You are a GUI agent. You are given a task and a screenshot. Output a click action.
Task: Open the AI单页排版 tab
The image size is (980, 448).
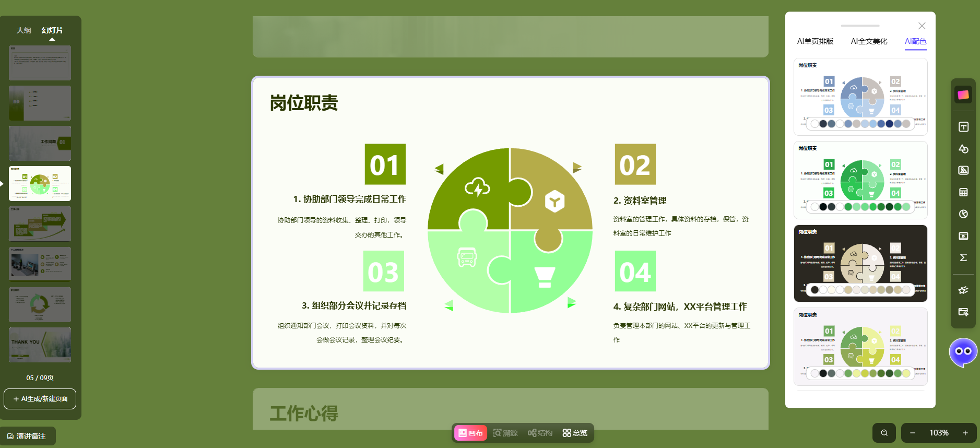coord(815,41)
